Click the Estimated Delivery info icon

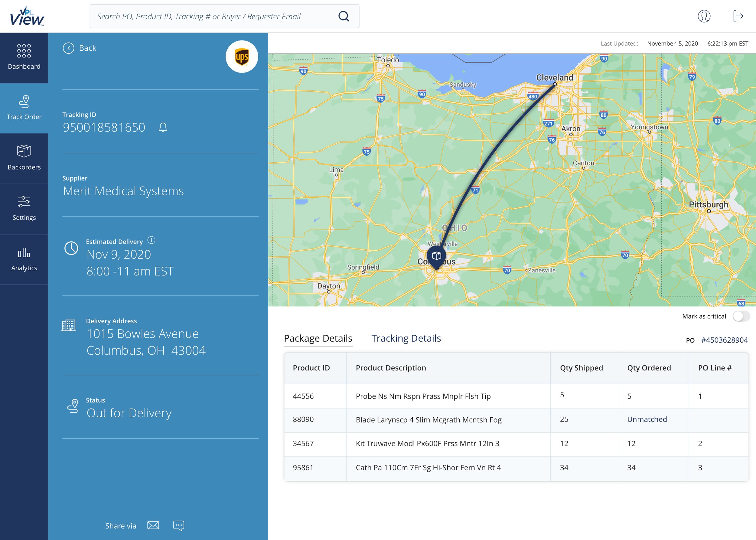pos(151,240)
